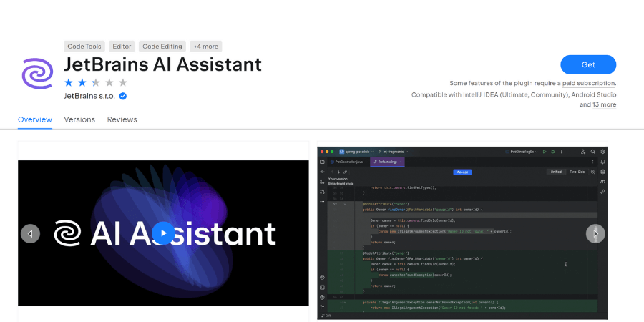Screen dimensions: 644x322
Task: Switch to the Reviews tab
Action: tap(122, 119)
